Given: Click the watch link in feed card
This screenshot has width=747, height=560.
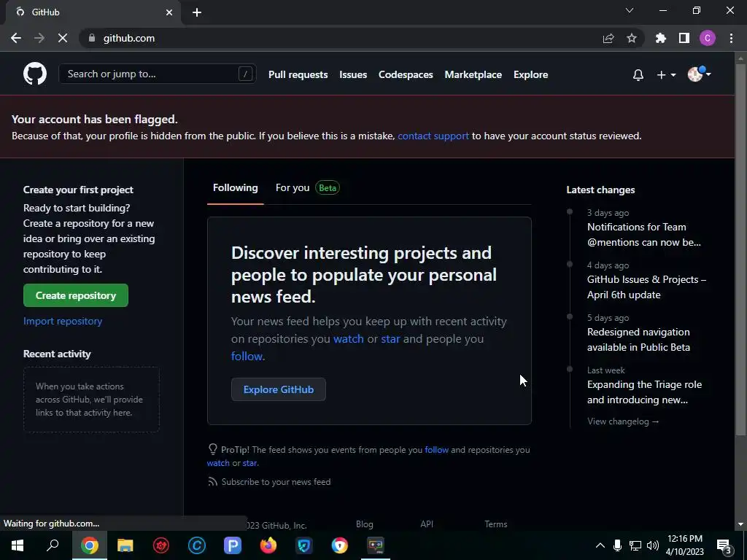Looking at the screenshot, I should tap(348, 338).
